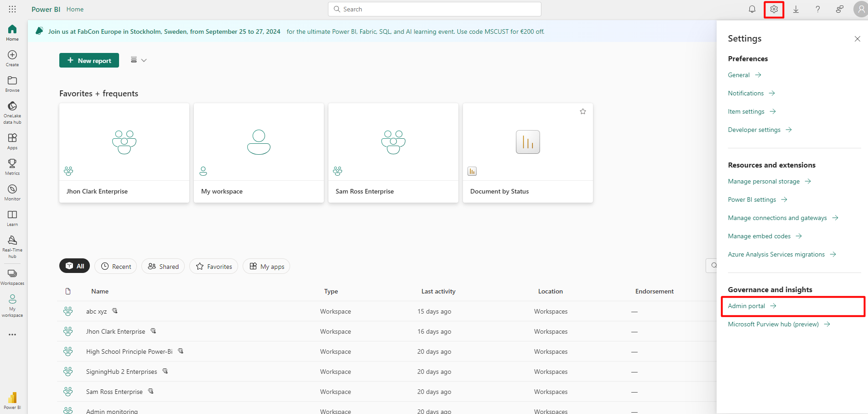Sort by Type column header

coord(331,291)
